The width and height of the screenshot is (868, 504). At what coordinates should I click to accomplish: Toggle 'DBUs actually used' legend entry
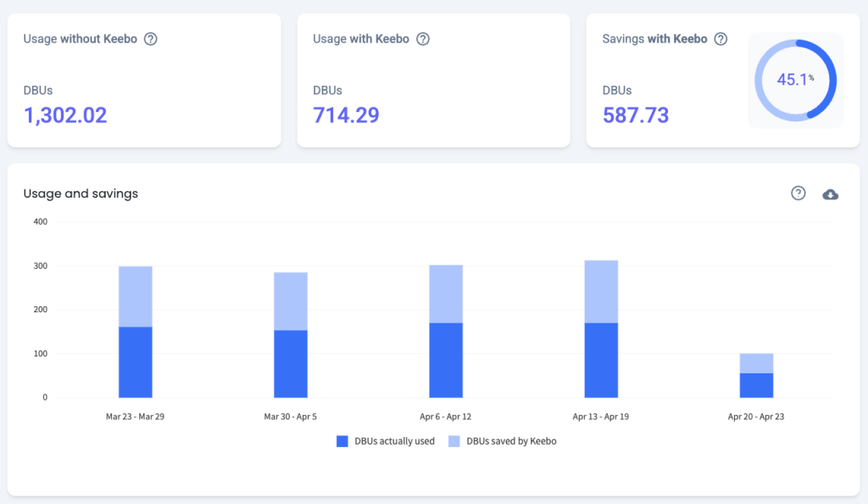coord(386,441)
